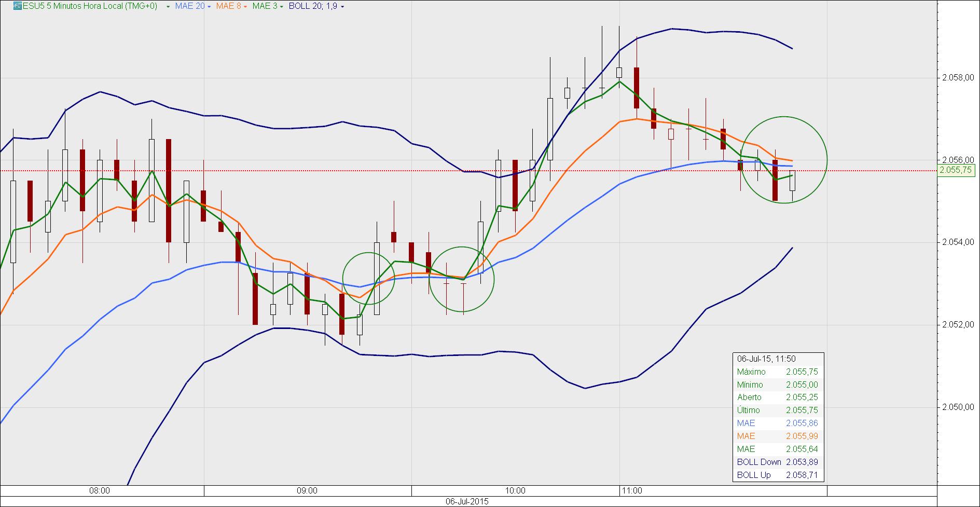This screenshot has width=980, height=507.
Task: Click the current price tag 2.055,75
Action: 957,170
